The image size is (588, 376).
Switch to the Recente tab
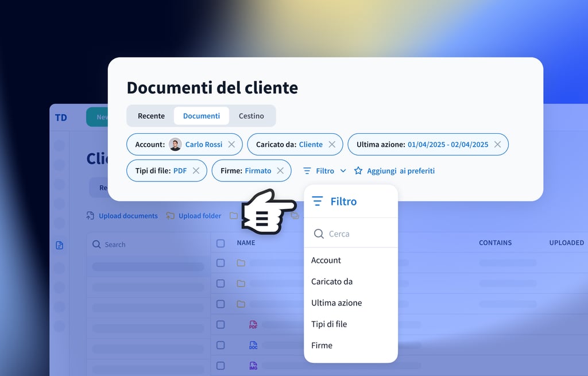[x=151, y=116]
